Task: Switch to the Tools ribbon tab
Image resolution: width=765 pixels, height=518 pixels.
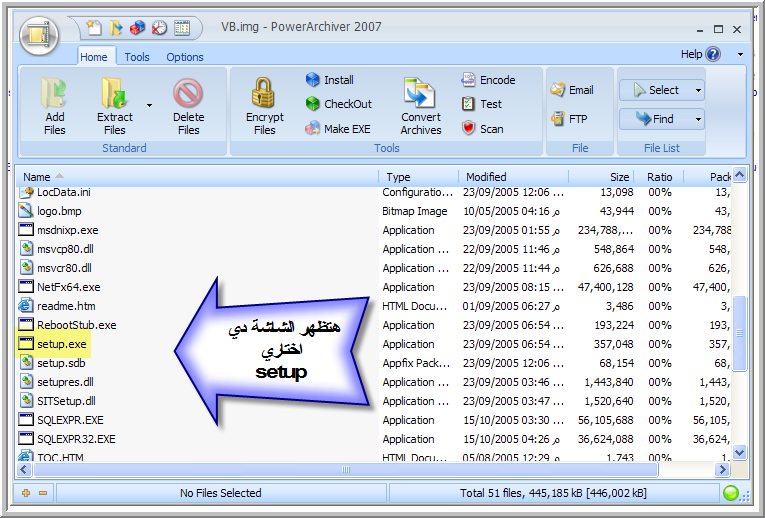Action: [x=137, y=57]
